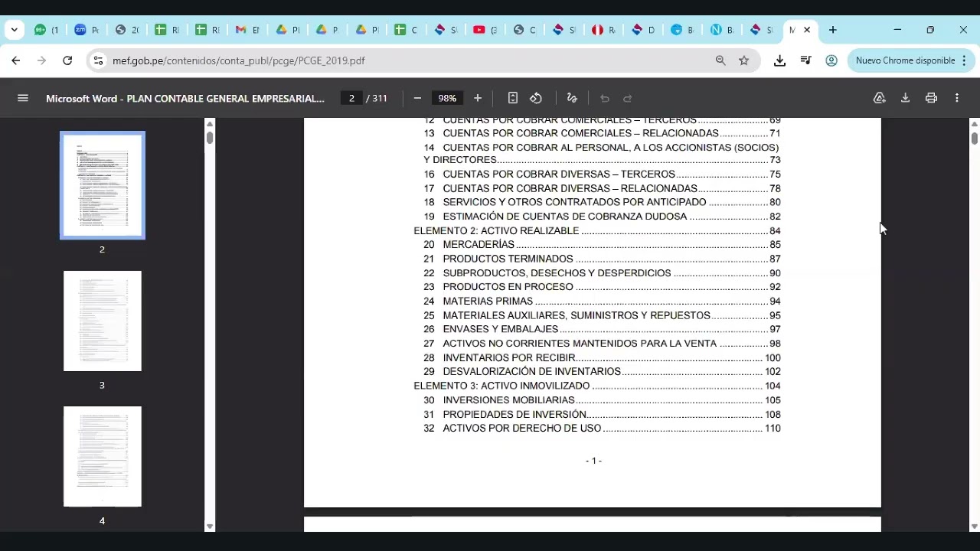Select page 3 thumbnail
Screen dimensions: 980x551
[x=103, y=321]
